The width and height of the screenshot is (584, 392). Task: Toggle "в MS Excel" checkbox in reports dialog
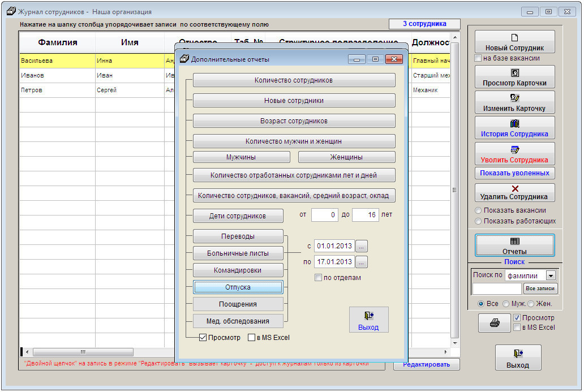click(252, 338)
